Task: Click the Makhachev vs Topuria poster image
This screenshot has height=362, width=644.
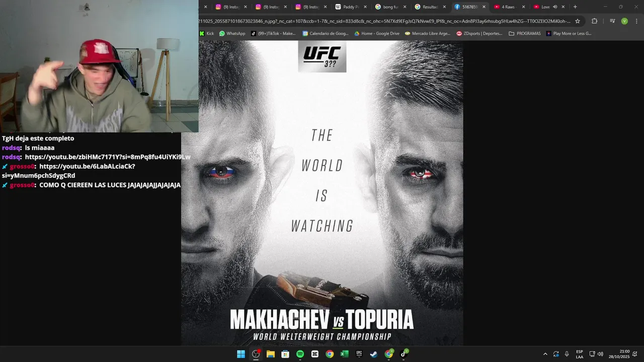Action: pos(322,193)
